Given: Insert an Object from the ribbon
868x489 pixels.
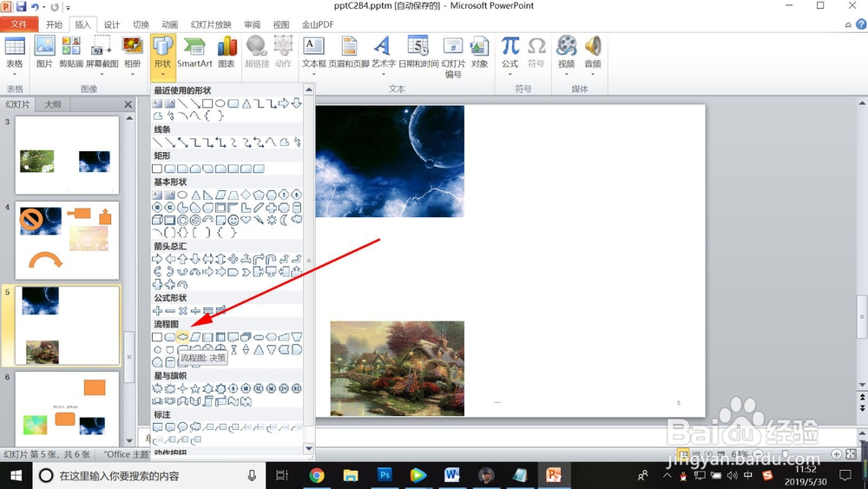Looking at the screenshot, I should coord(479,52).
